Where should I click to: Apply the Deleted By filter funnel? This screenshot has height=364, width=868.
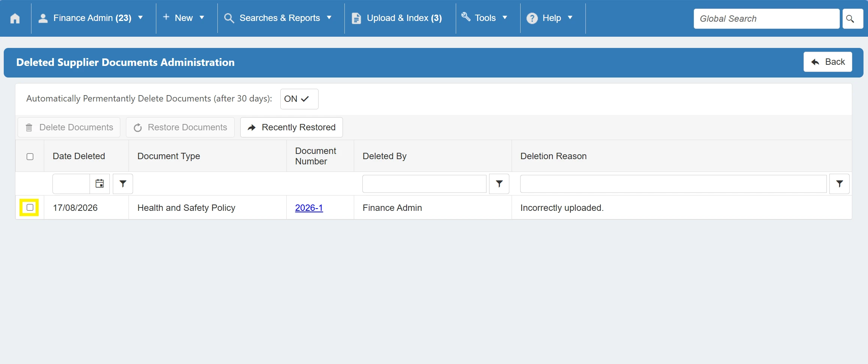pos(499,183)
